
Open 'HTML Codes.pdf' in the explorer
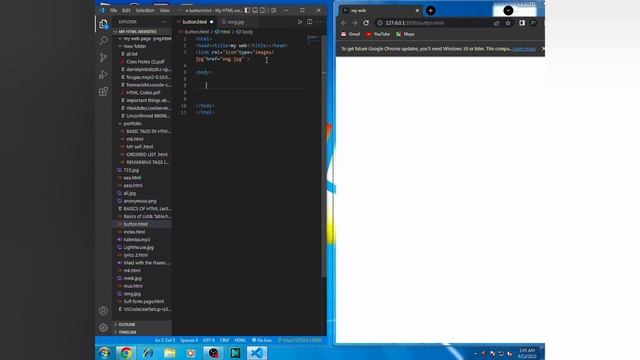pyautogui.click(x=142, y=93)
